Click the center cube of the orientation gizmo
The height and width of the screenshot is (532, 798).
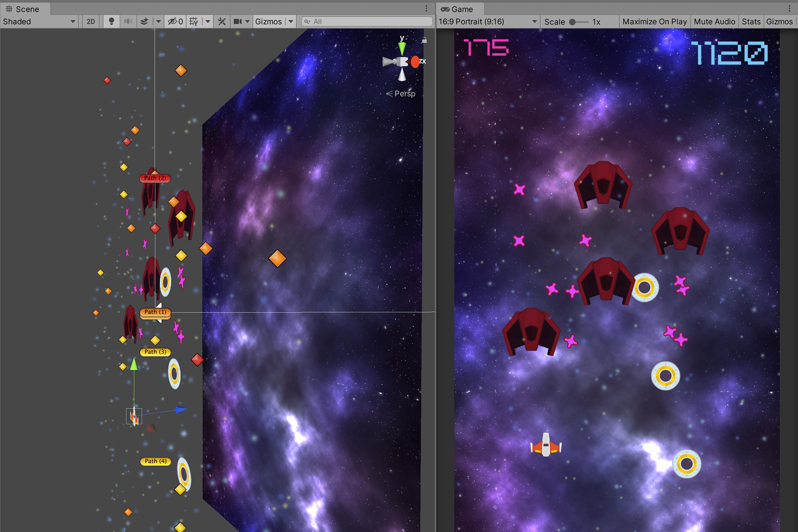[402, 62]
